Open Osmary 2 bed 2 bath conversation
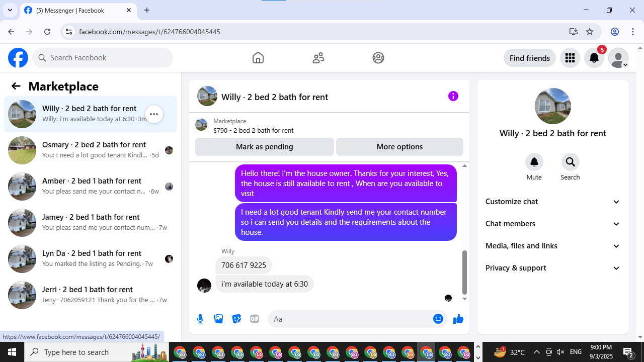 [91, 150]
